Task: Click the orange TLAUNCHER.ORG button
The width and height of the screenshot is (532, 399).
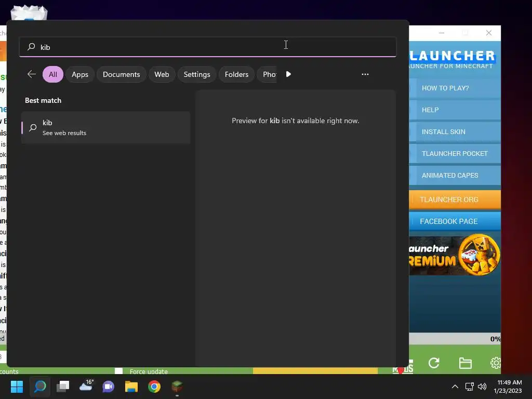Action: [455, 199]
